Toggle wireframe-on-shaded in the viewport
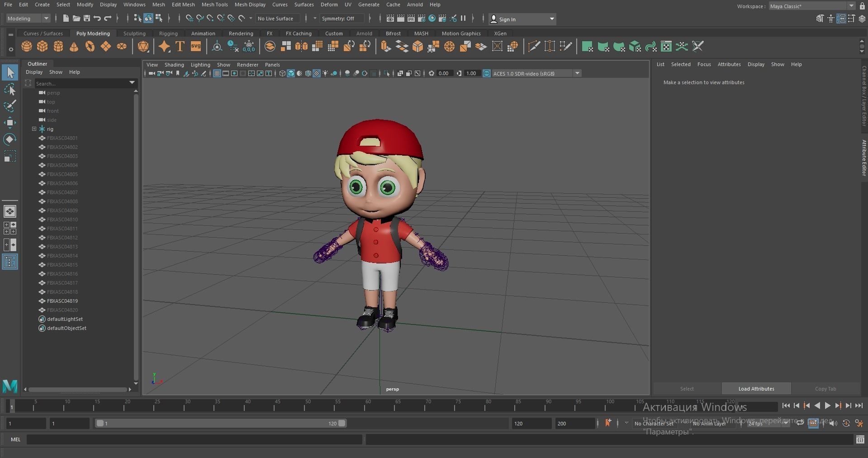This screenshot has width=868, height=458. point(308,73)
